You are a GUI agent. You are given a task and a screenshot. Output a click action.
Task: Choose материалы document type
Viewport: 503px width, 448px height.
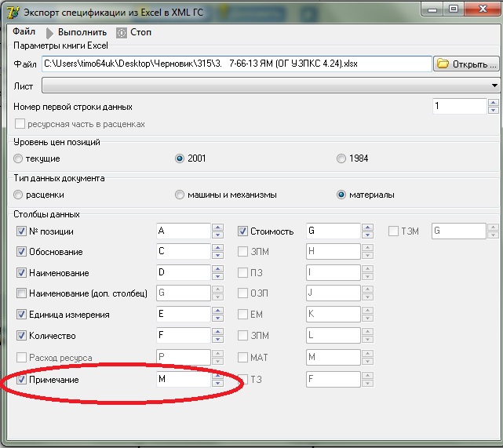(341, 195)
